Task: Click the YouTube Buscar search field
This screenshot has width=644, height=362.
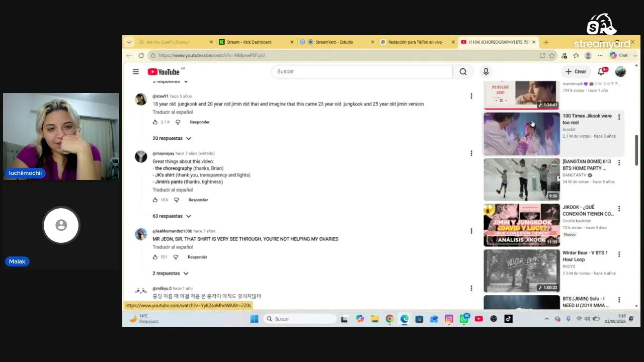Action: pyautogui.click(x=362, y=71)
